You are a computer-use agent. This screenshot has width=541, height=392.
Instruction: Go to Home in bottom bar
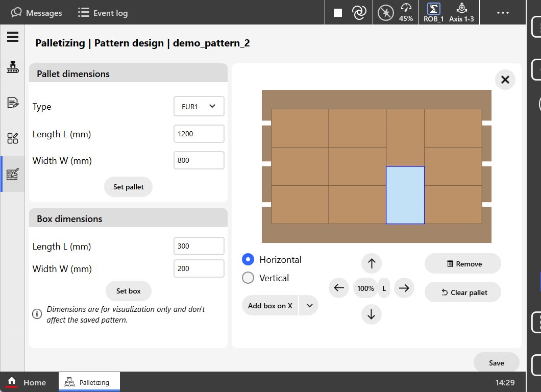(x=27, y=382)
